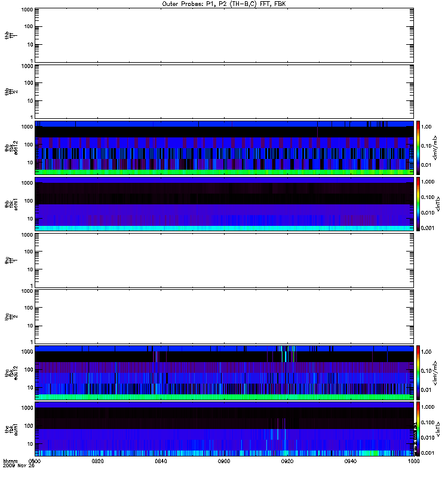Click the 1000 time axis label
The height and width of the screenshot is (478, 448).
(413, 461)
